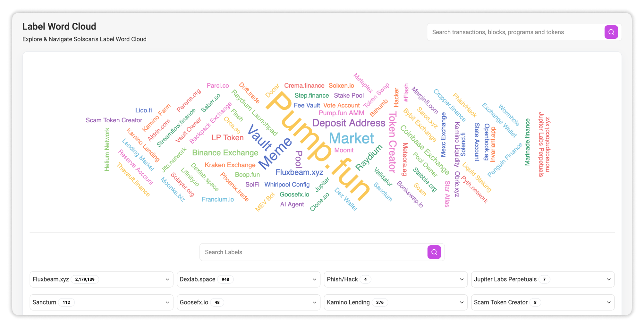The width and height of the screenshot is (644, 328).
Task: Click the Whirlpool Config label
Action: 287,185
